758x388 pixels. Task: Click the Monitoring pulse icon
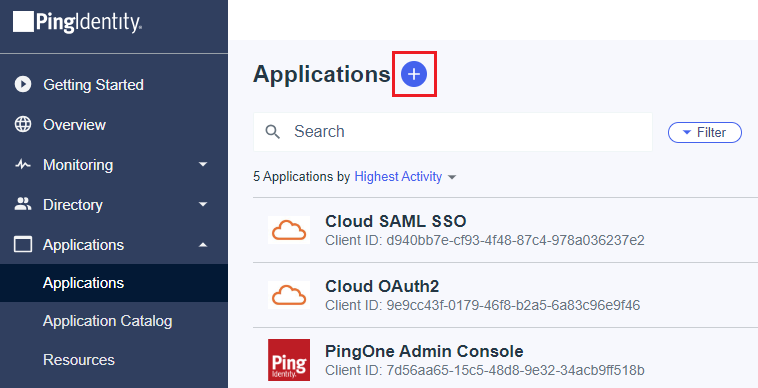coord(23,165)
